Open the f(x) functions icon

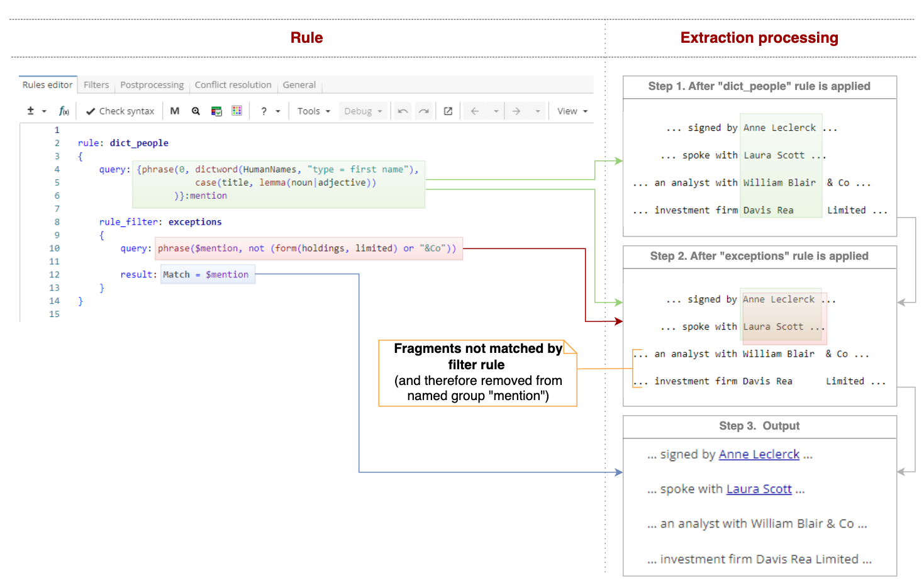[63, 111]
